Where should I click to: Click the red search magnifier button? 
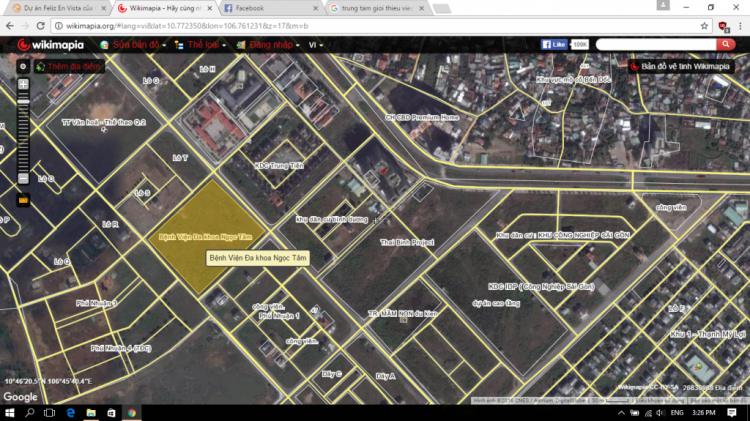726,44
